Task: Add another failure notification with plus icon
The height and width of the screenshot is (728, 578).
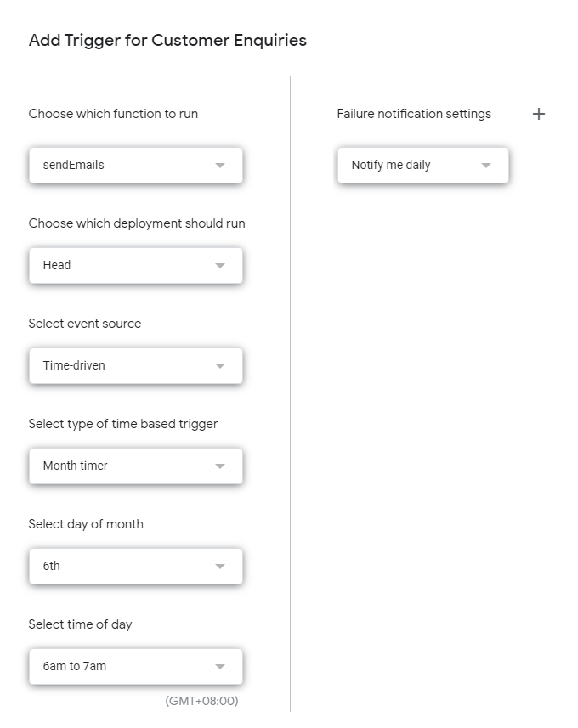Action: (538, 114)
